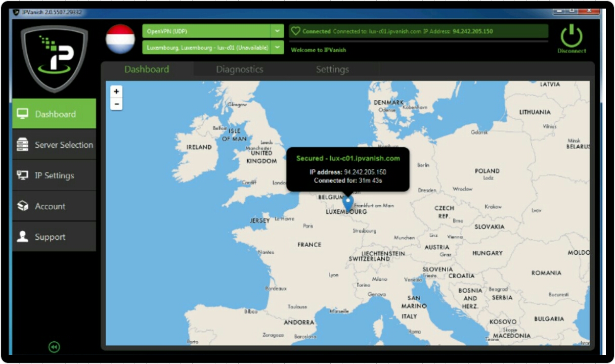The image size is (615, 364).
Task: Click the heart connection status icon
Action: click(x=296, y=31)
